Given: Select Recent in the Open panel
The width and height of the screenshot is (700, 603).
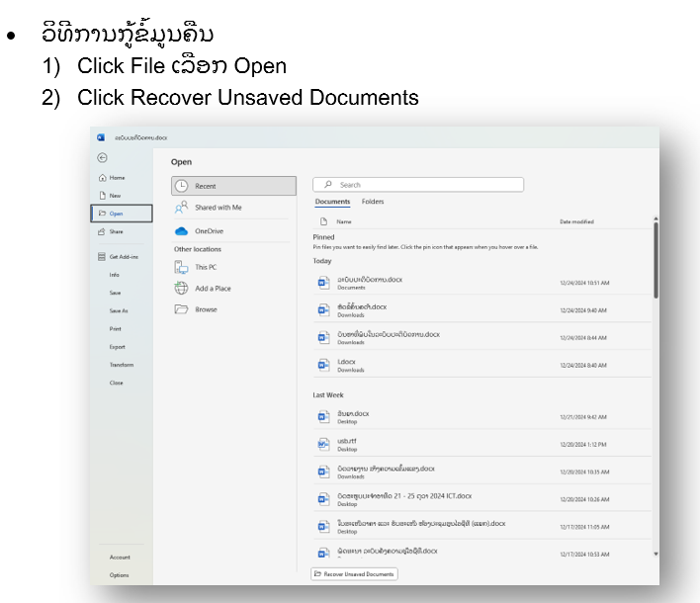Looking at the screenshot, I should [233, 186].
